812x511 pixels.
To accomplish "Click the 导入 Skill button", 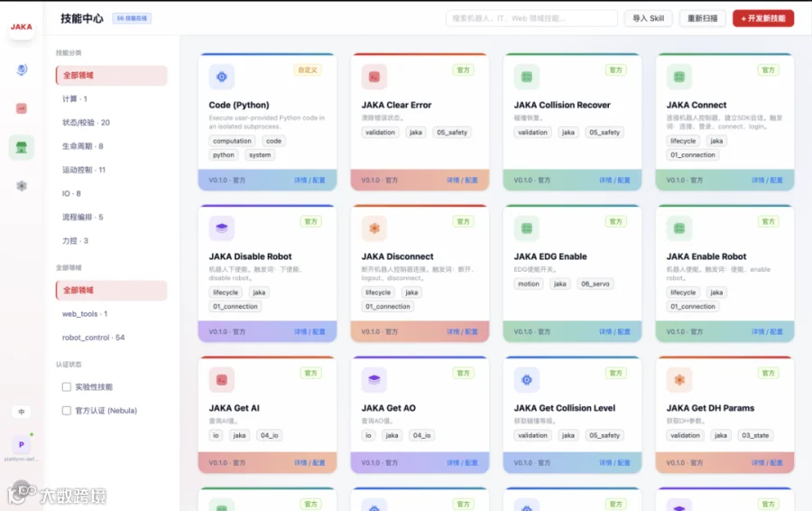I will pos(648,18).
